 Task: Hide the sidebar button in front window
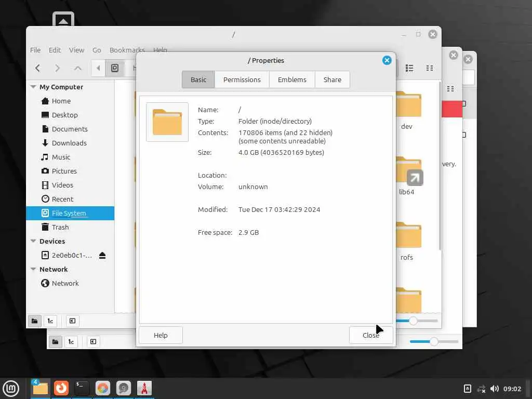tap(72, 321)
